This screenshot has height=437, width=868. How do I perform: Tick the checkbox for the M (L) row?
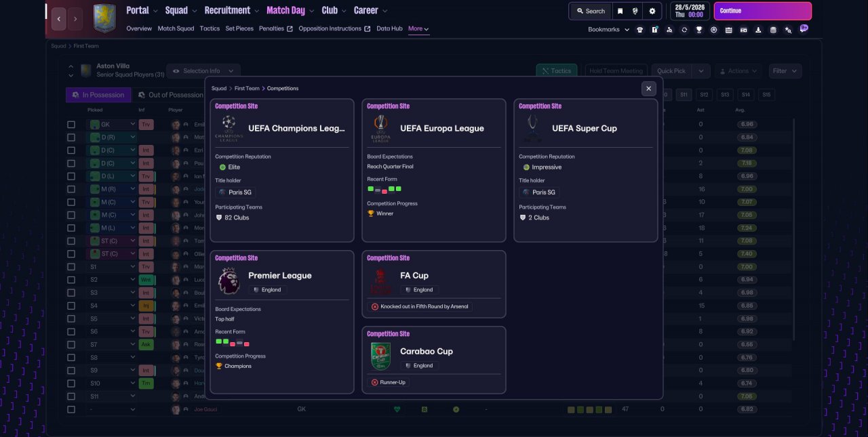click(71, 228)
